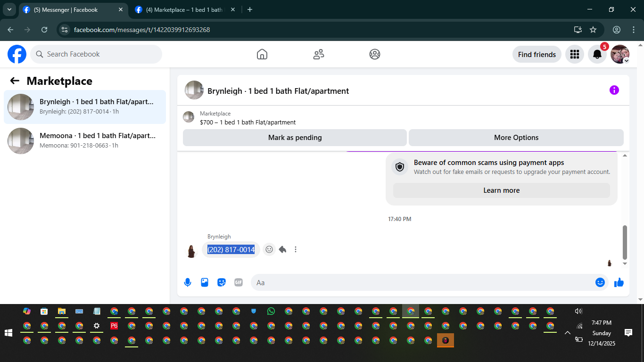Image resolution: width=644 pixels, height=362 pixels.
Task: Choose a sticker from the sticker icon
Action: point(222,282)
